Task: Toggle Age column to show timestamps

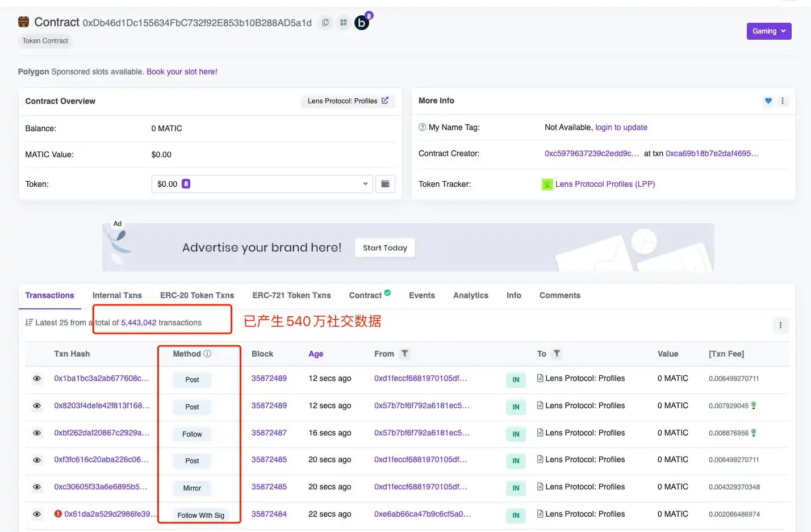Action: click(x=316, y=354)
